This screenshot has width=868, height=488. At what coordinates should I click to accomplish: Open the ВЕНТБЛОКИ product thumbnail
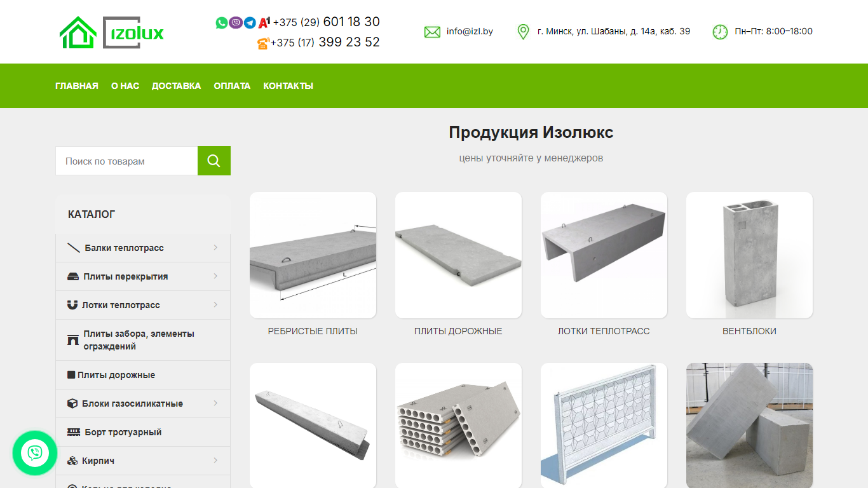[x=749, y=255]
